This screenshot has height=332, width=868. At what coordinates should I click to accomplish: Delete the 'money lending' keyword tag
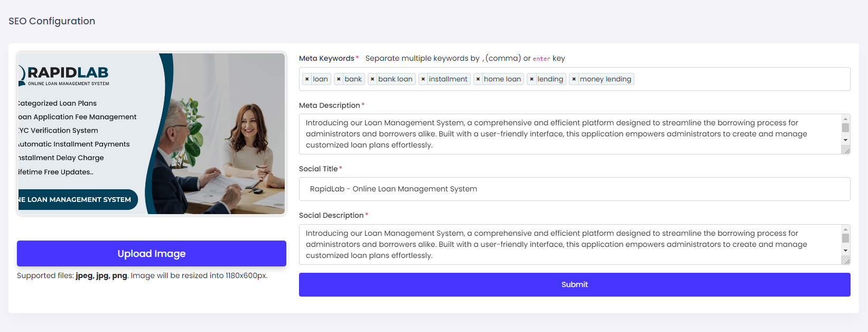click(574, 79)
